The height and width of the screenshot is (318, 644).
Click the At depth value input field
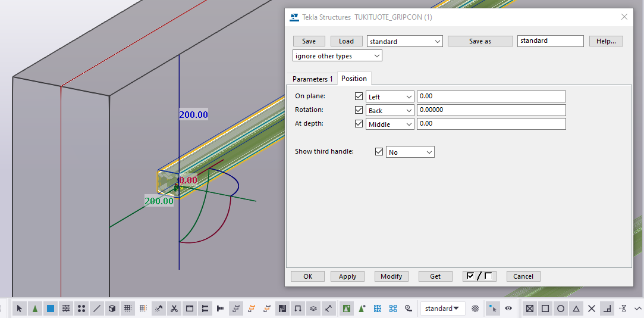click(491, 124)
